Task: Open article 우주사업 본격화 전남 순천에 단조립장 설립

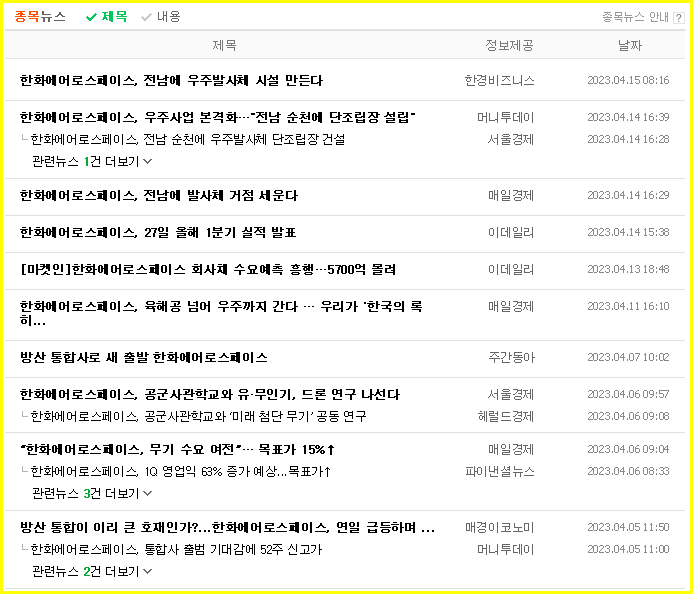Action: tap(217, 118)
